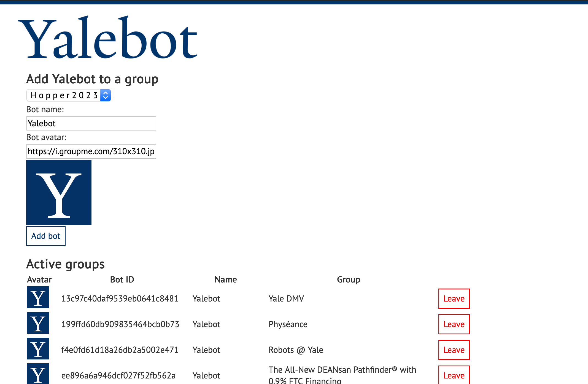Focus the Bot avatar URL field
Screen dimensions: 588x384
pos(91,151)
